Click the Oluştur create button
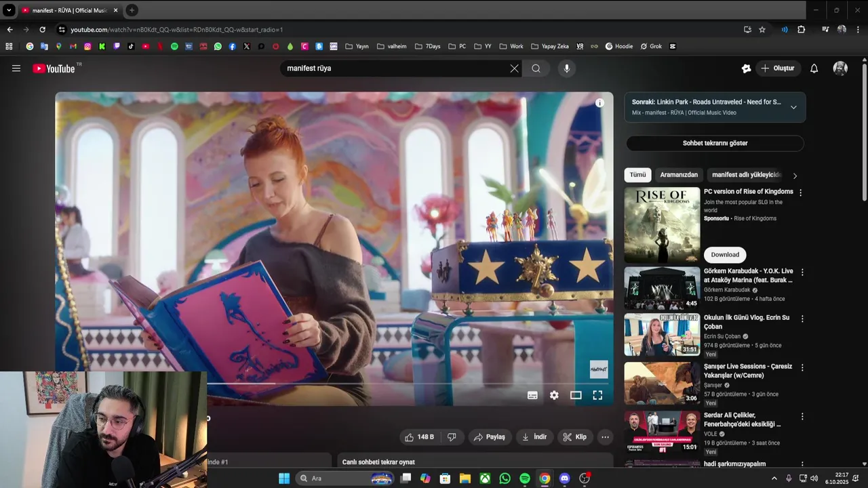 (777, 68)
